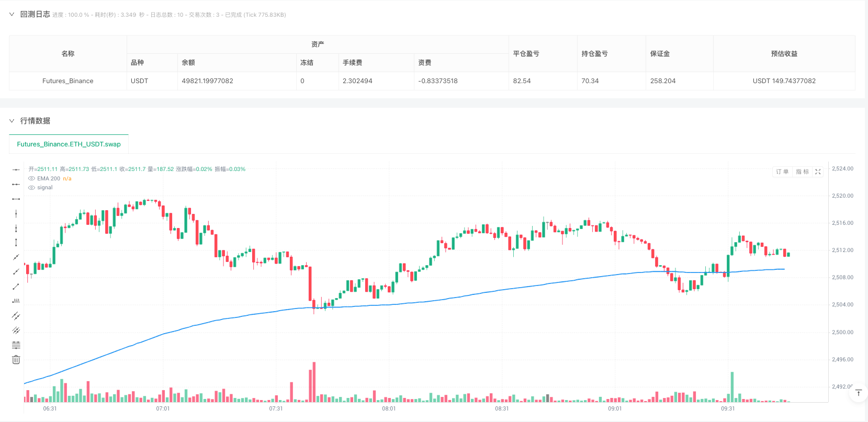The height and width of the screenshot is (422, 868).
Task: Select the vertical segment drawing tool
Action: 16,243
